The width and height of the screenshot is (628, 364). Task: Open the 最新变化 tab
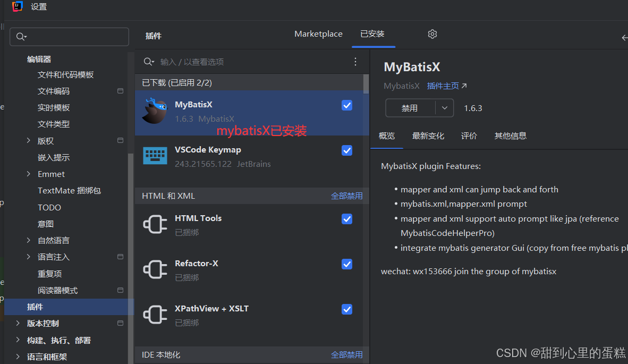coord(428,136)
